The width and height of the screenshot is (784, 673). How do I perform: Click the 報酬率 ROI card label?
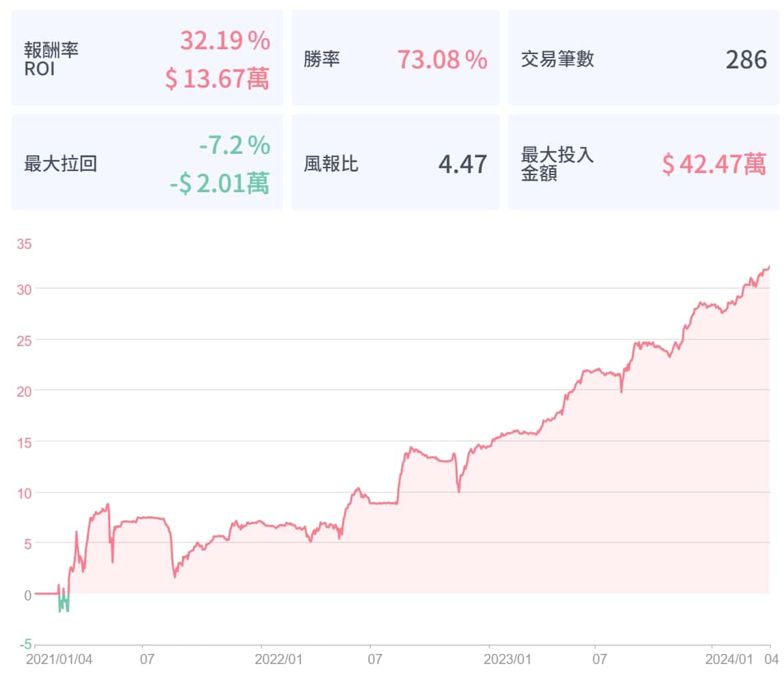pyautogui.click(x=51, y=59)
